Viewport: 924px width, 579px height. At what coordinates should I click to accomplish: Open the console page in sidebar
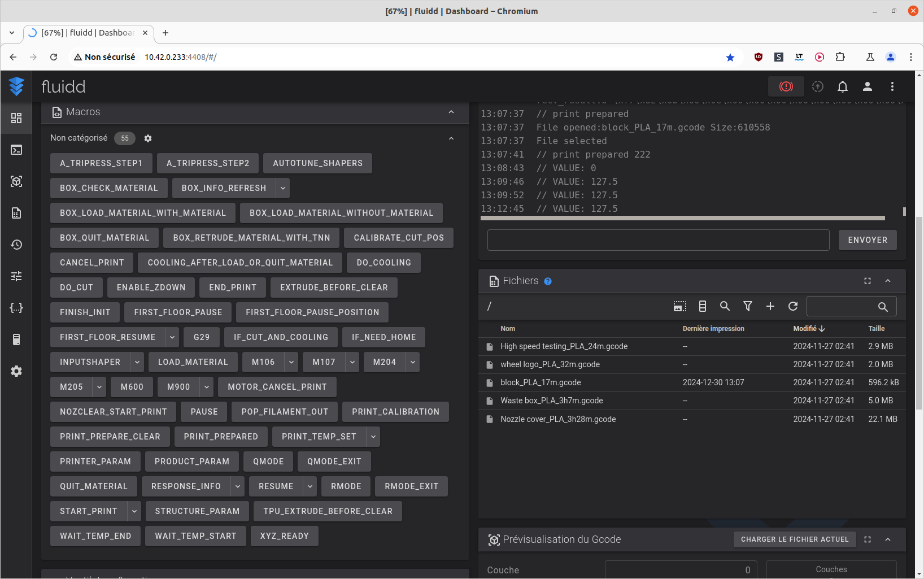tap(16, 150)
